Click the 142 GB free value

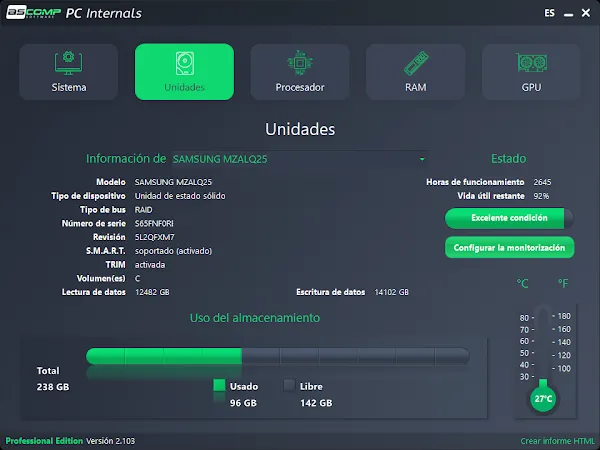316,403
